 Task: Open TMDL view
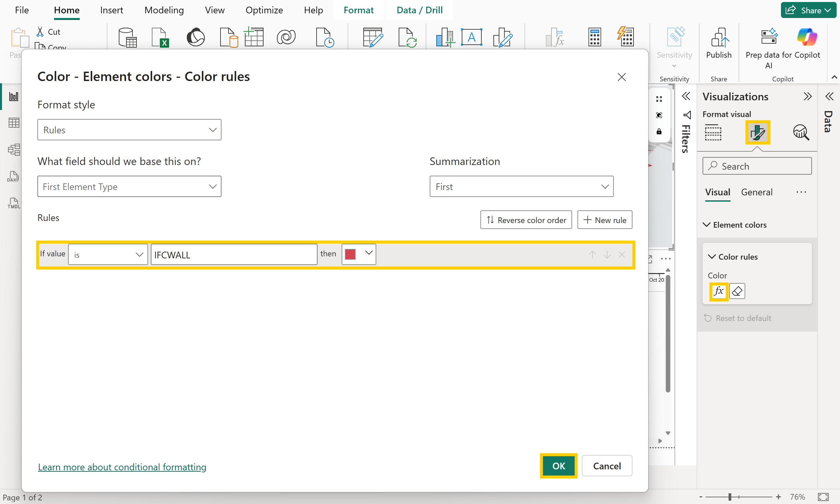click(x=14, y=203)
